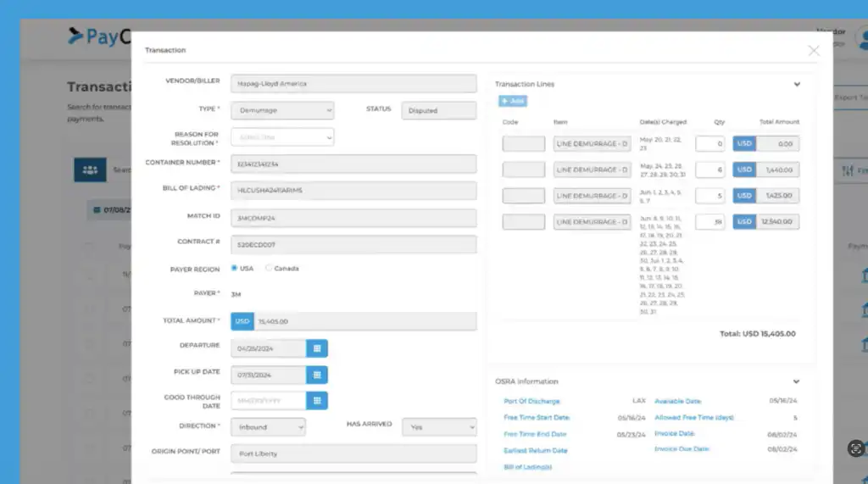
Task: Open the Type dropdown showing Demurrage
Action: [282, 110]
